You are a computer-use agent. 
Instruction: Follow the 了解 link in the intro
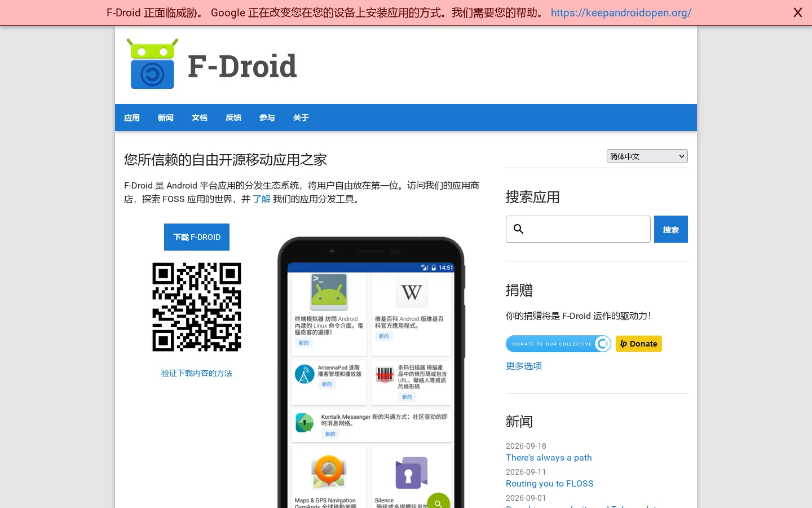tap(262, 199)
